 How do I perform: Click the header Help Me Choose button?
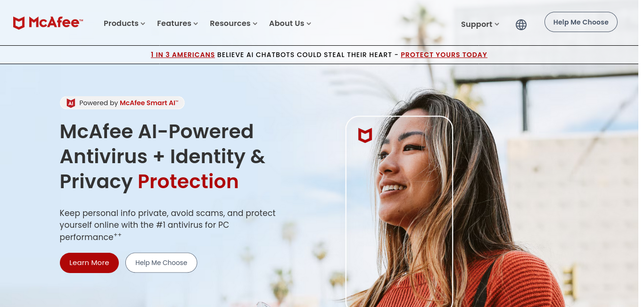(x=581, y=22)
